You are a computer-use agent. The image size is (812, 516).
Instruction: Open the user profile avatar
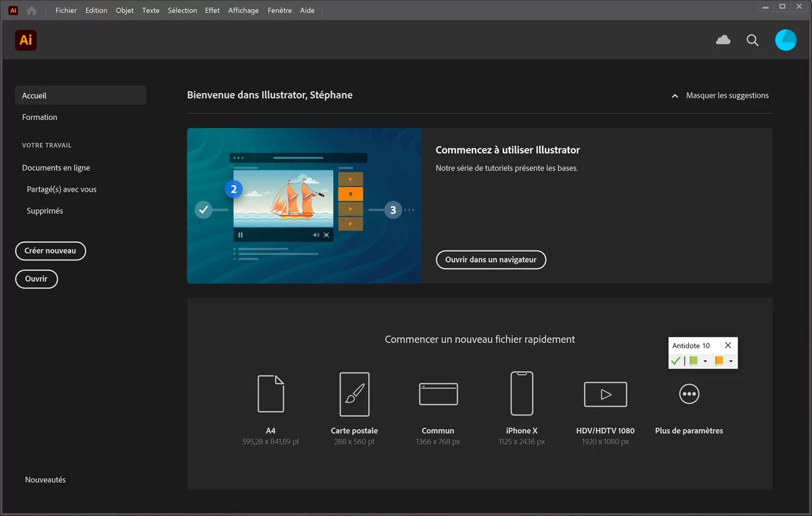point(786,40)
